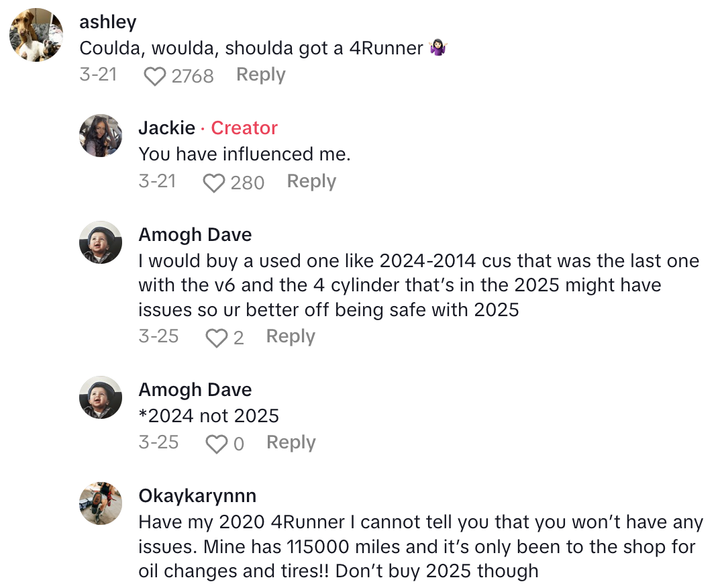The width and height of the screenshot is (722, 588).
Task: Click Amogh Dave's name on the v6 comment
Action: click(195, 234)
